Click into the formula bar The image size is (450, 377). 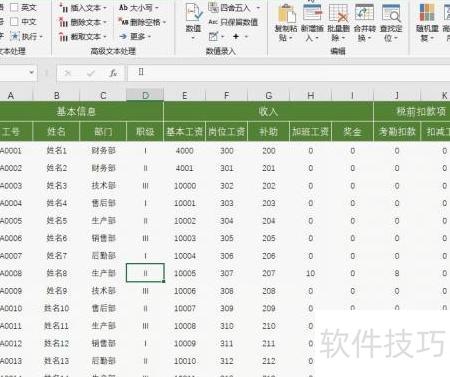pyautogui.click(x=289, y=73)
